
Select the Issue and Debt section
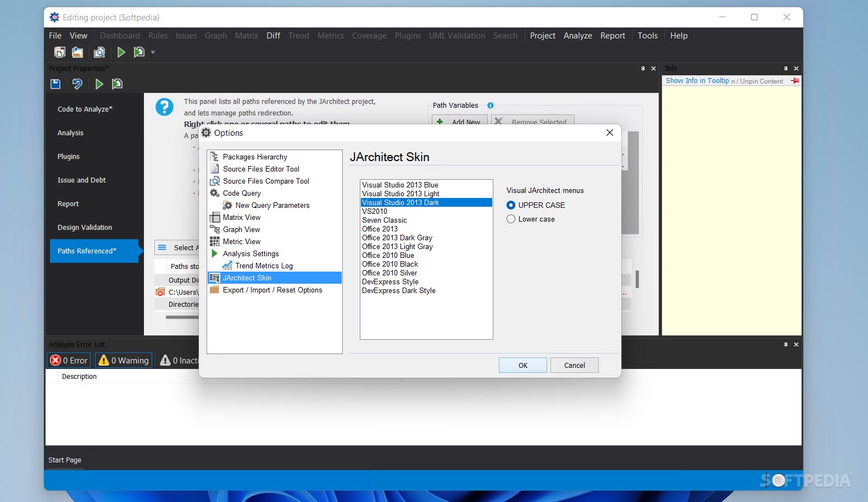point(94,180)
